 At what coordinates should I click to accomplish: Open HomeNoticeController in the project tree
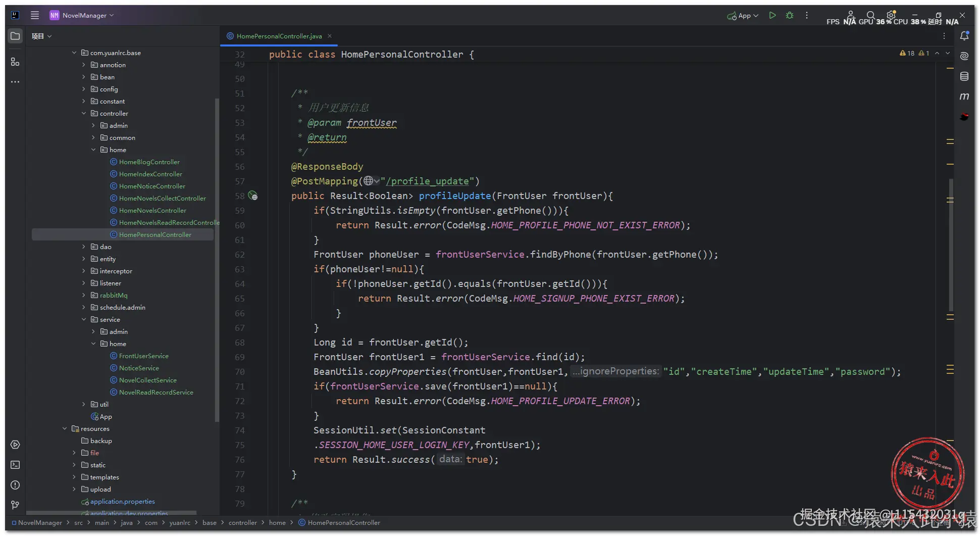click(152, 186)
